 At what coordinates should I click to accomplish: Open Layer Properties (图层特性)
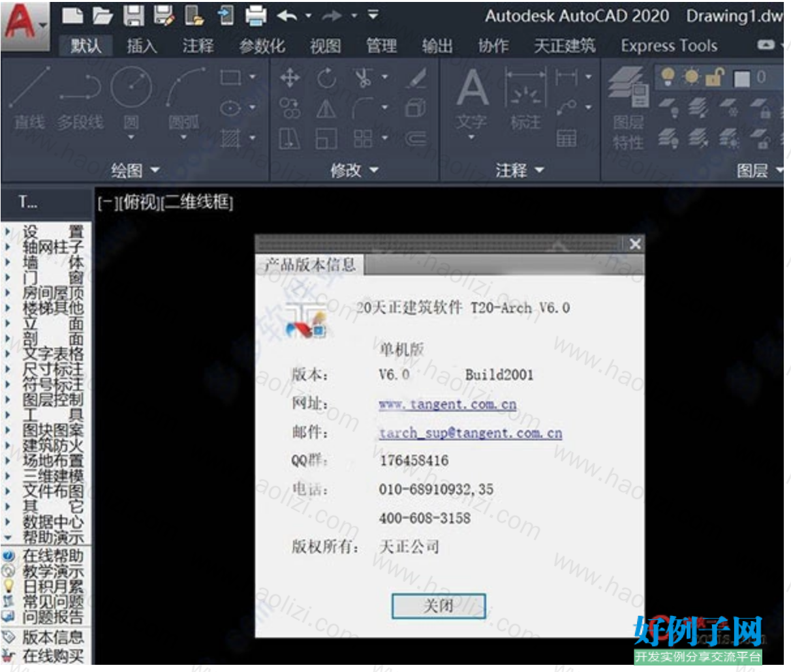pos(628,108)
